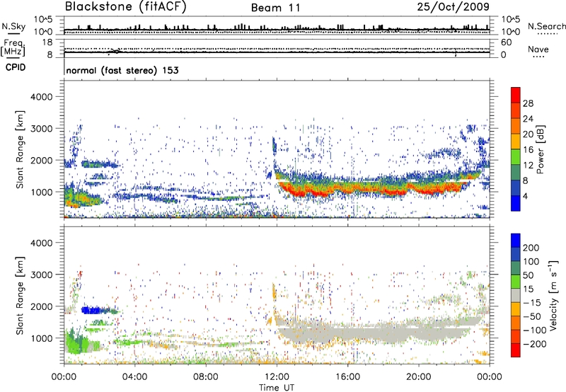Select the 16:00 time axis label
The height and width of the screenshot is (392, 566).
point(347,377)
